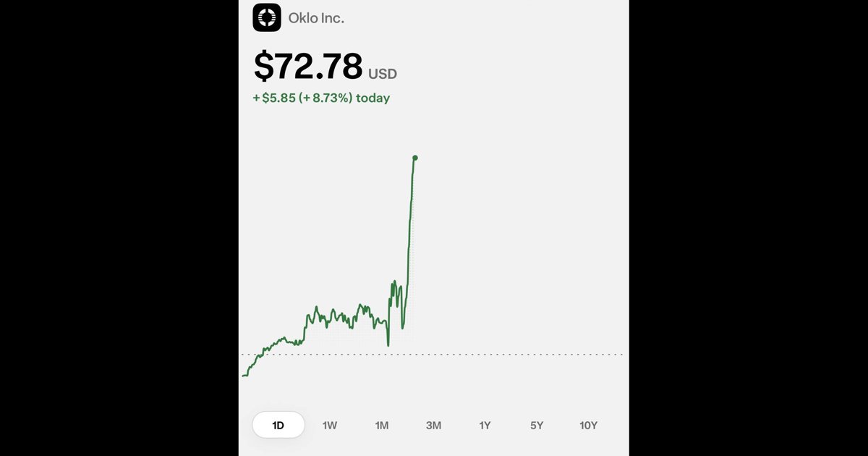Click the green endpoint dot on chart
Viewport: 868px width, 456px height.
click(414, 157)
